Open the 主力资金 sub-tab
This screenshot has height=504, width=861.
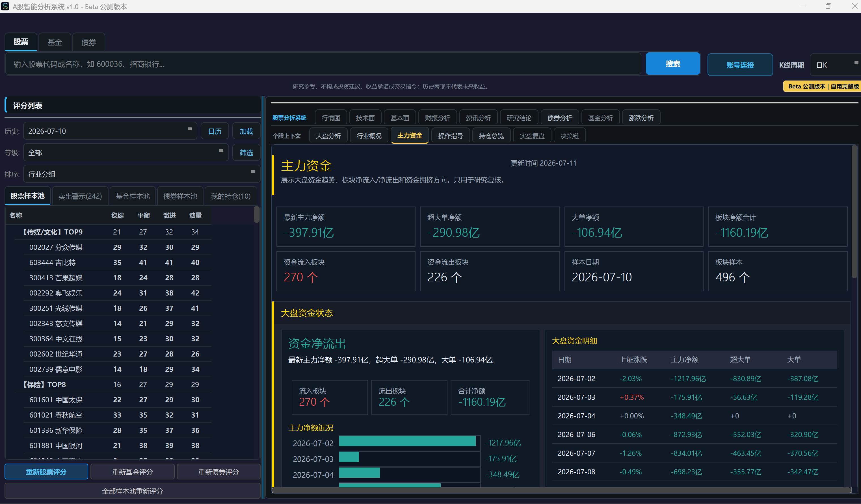coord(410,136)
